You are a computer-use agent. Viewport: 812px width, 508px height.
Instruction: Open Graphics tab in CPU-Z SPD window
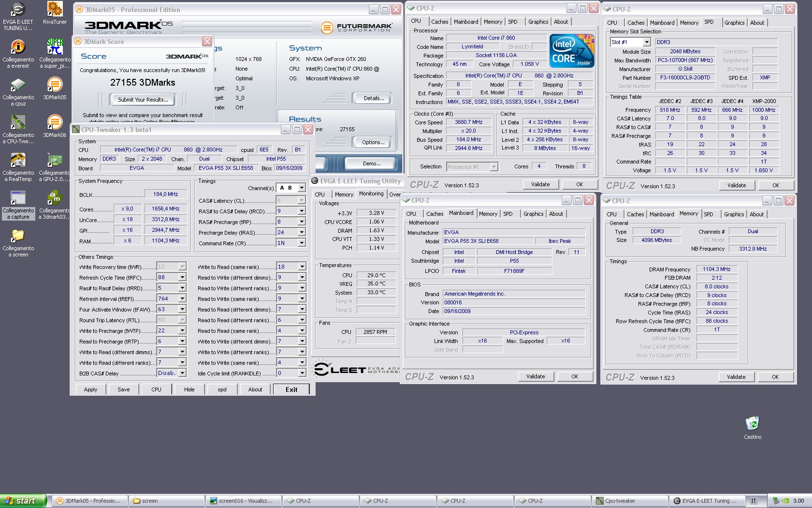pyautogui.click(x=734, y=23)
